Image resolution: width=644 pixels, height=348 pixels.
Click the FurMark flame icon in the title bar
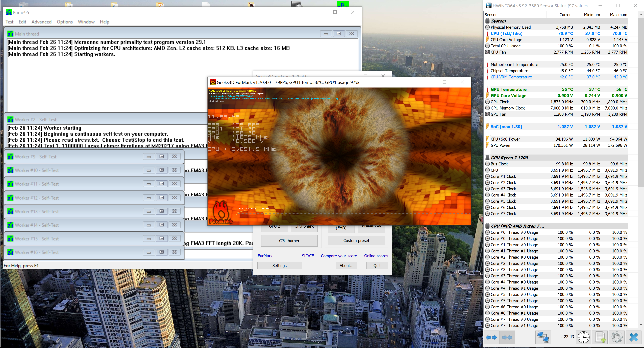pyautogui.click(x=213, y=82)
